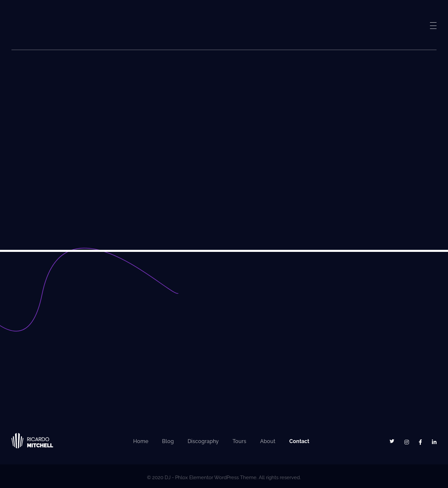Click the Facebook icon in the footer
Viewport: 448px width, 488px height.
[420, 442]
